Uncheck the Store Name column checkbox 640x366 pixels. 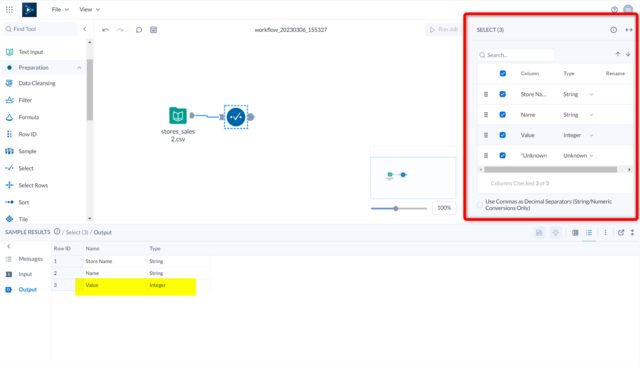(502, 94)
